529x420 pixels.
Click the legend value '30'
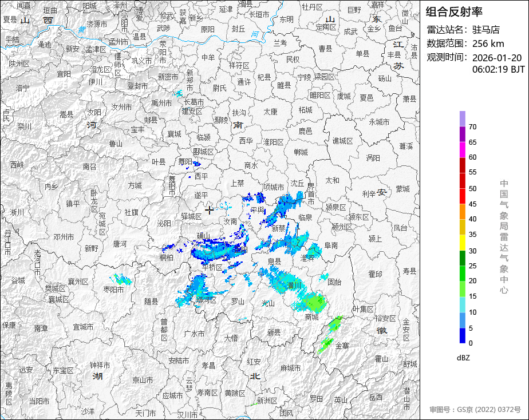click(x=473, y=251)
